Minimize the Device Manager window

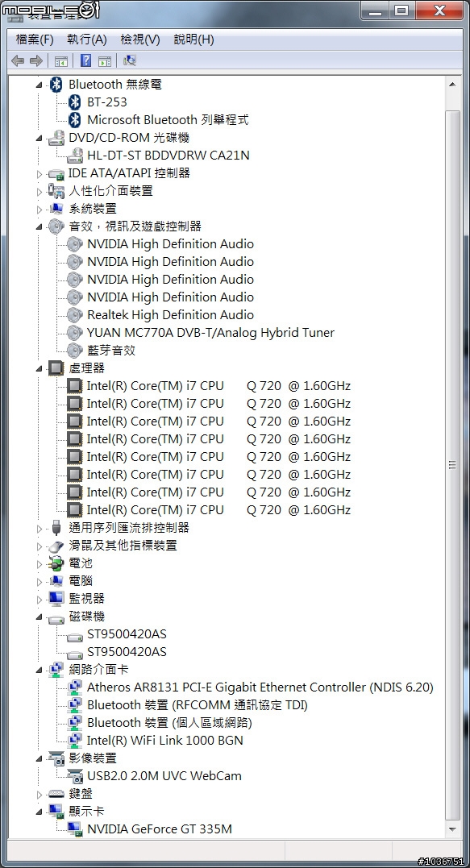pyautogui.click(x=376, y=10)
